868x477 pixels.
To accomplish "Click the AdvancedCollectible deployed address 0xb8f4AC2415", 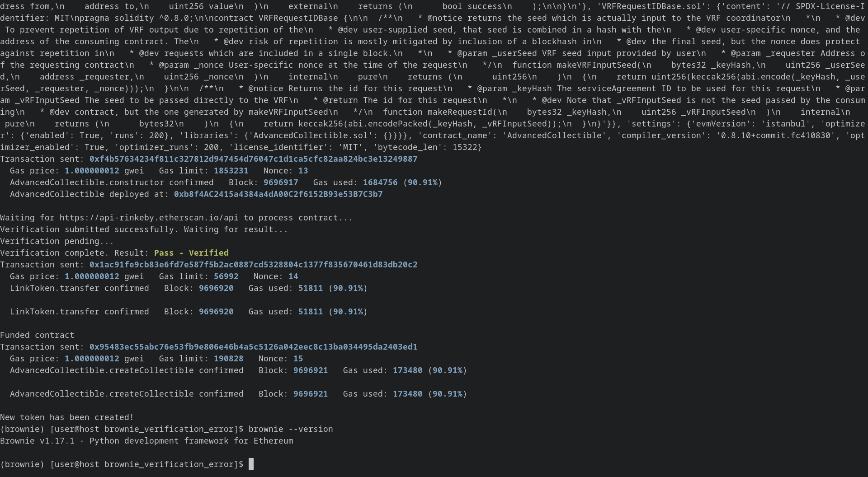I will 278,194.
